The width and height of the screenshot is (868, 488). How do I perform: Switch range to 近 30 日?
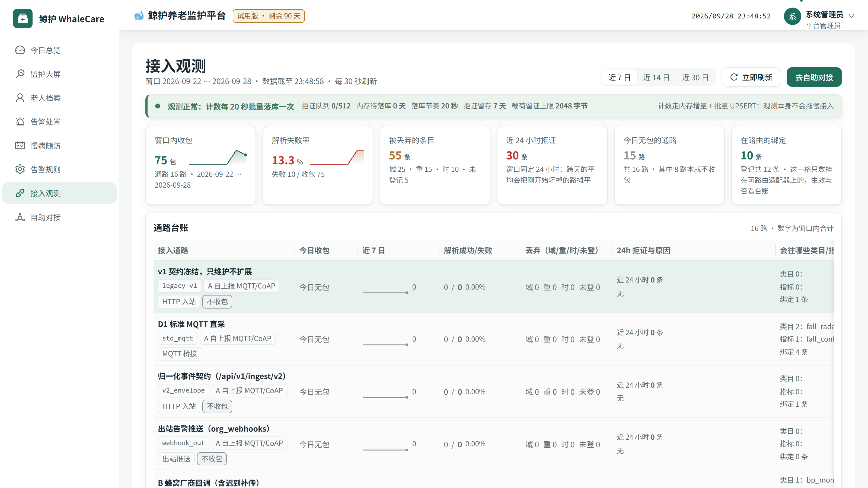point(695,77)
